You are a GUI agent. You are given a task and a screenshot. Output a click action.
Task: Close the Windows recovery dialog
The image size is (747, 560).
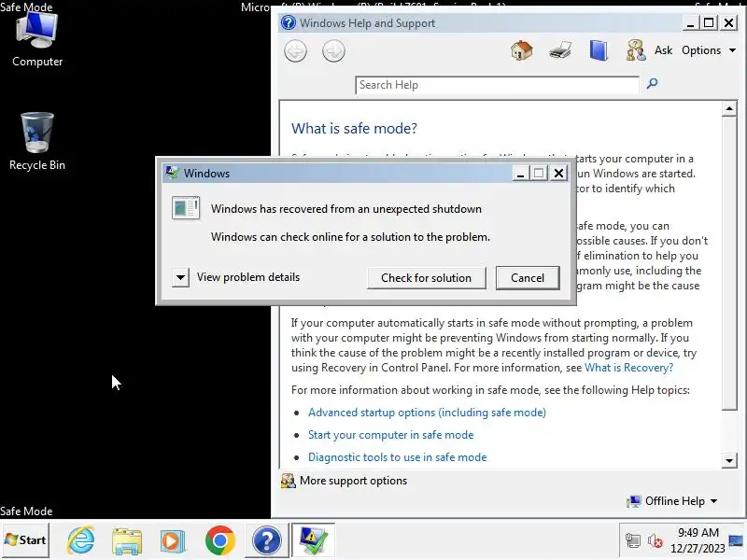coord(558,173)
